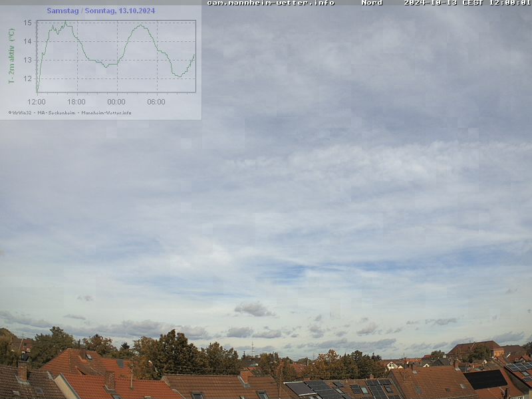Screen dimensions: 532x399
Task: Click the WsWin32 Mannheim-Wetter.info footer text
Action: pyautogui.click(x=70, y=112)
